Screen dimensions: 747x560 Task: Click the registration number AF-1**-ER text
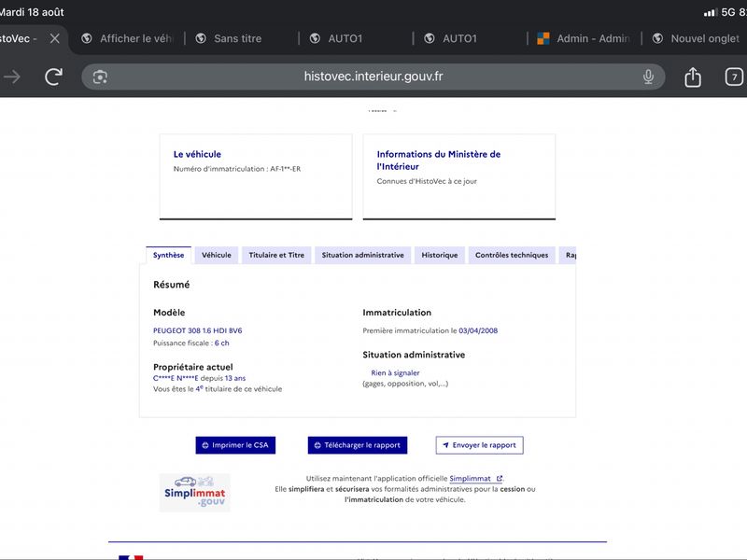285,169
